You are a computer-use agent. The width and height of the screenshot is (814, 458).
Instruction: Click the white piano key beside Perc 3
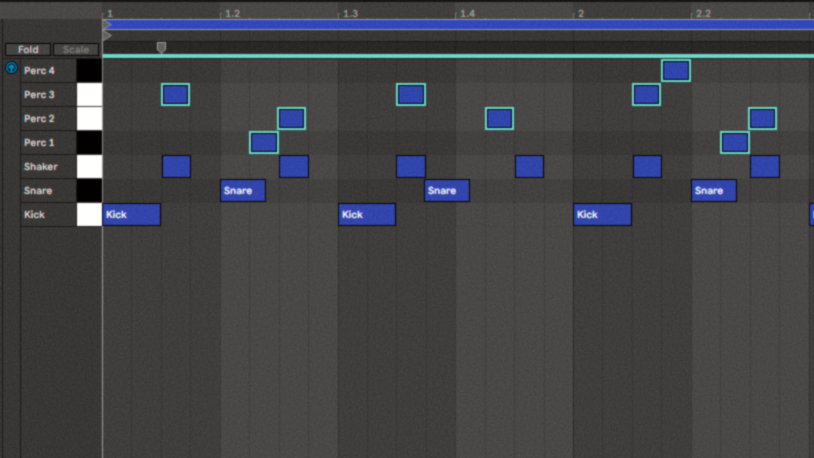89,95
